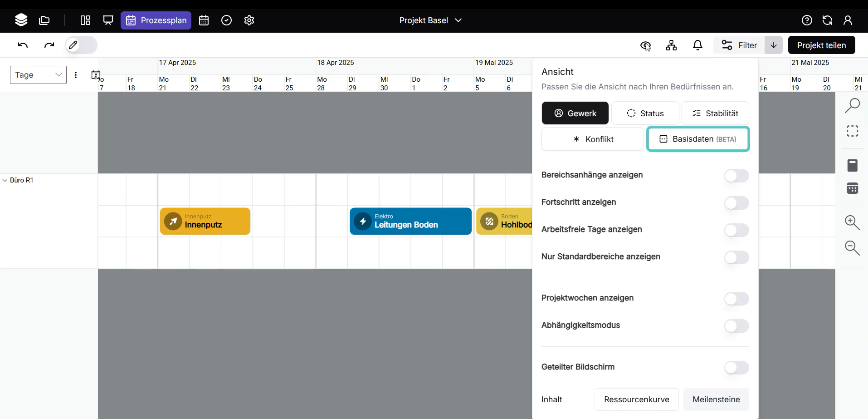Open the Tage time scale dropdown
868x419 pixels.
tap(38, 75)
